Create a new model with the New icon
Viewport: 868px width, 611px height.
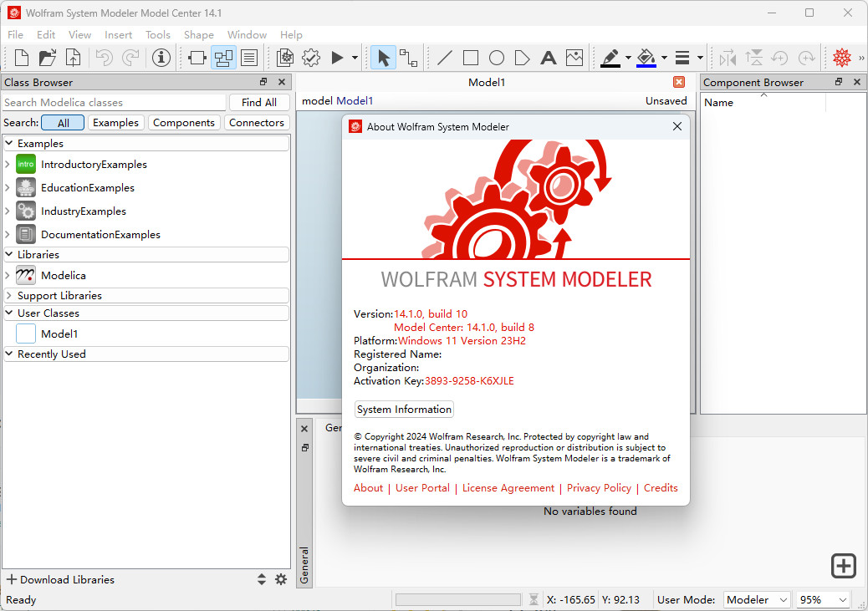pos(21,58)
